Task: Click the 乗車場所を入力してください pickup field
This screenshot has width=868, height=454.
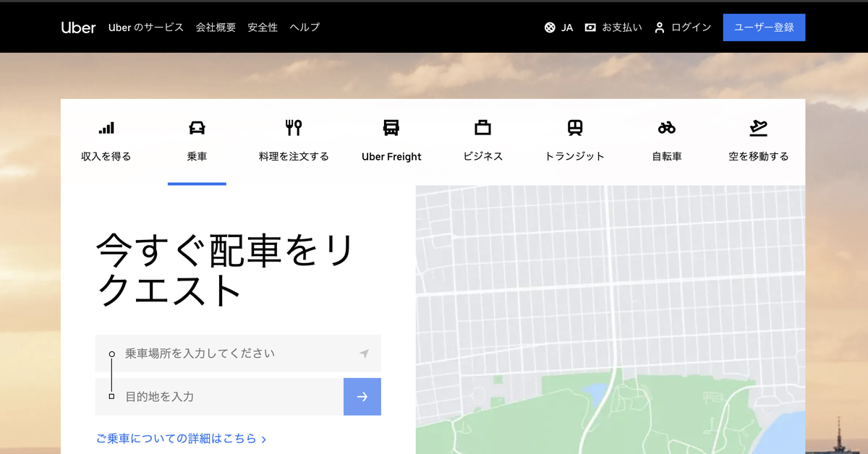Action: tap(238, 354)
